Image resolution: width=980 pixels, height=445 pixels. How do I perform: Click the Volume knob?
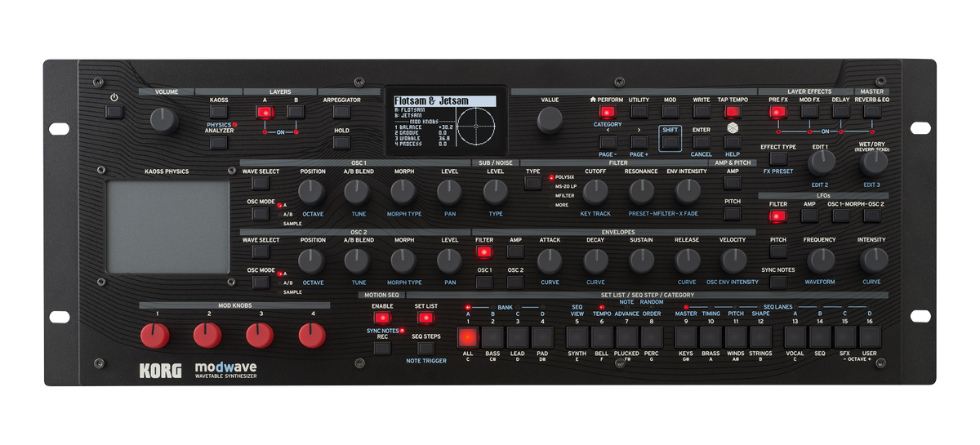tap(164, 121)
